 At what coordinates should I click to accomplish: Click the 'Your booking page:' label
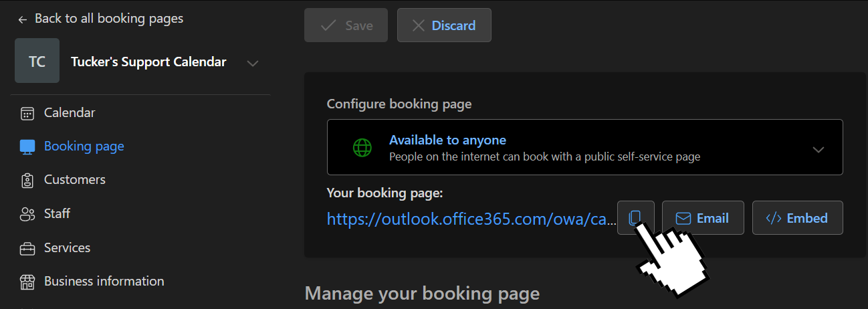[x=385, y=193]
